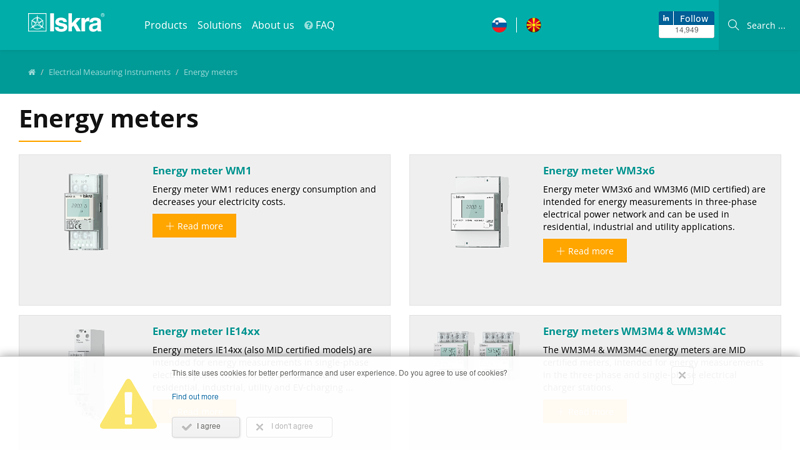The image size is (800, 450).
Task: Open the Products menu
Action: [165, 25]
